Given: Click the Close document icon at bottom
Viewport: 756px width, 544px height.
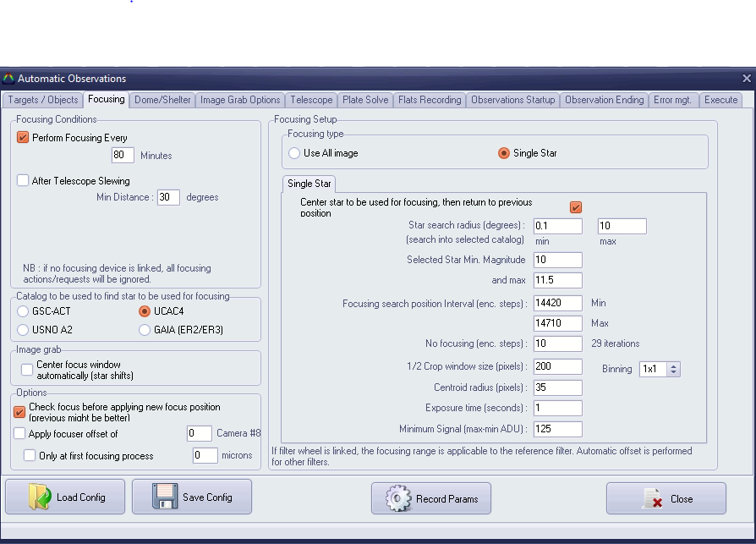Looking at the screenshot, I should coord(653,498).
